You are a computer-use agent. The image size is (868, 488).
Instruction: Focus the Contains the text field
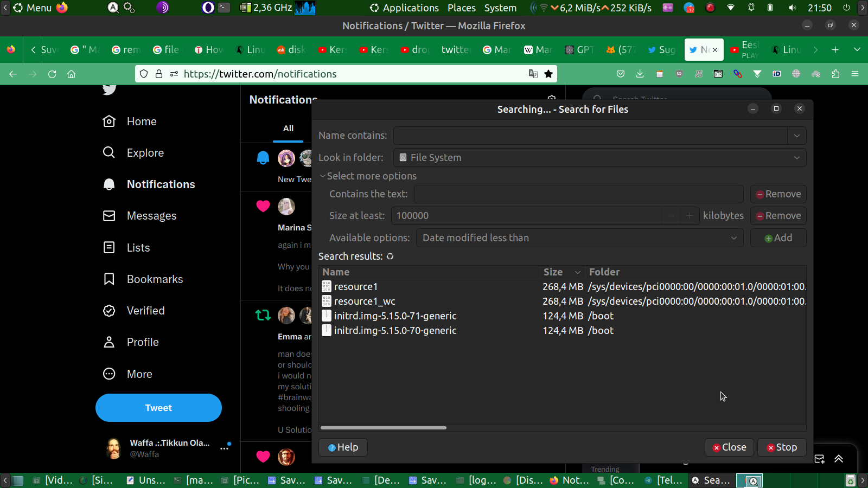click(x=579, y=194)
